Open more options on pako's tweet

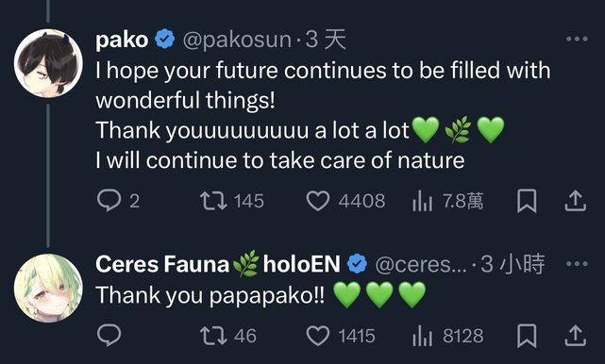click(577, 39)
